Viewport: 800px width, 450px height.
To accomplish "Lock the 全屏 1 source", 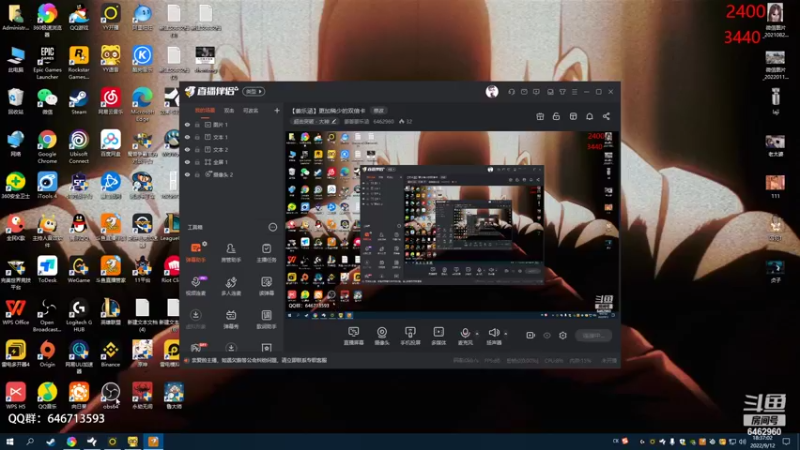I will [x=197, y=162].
